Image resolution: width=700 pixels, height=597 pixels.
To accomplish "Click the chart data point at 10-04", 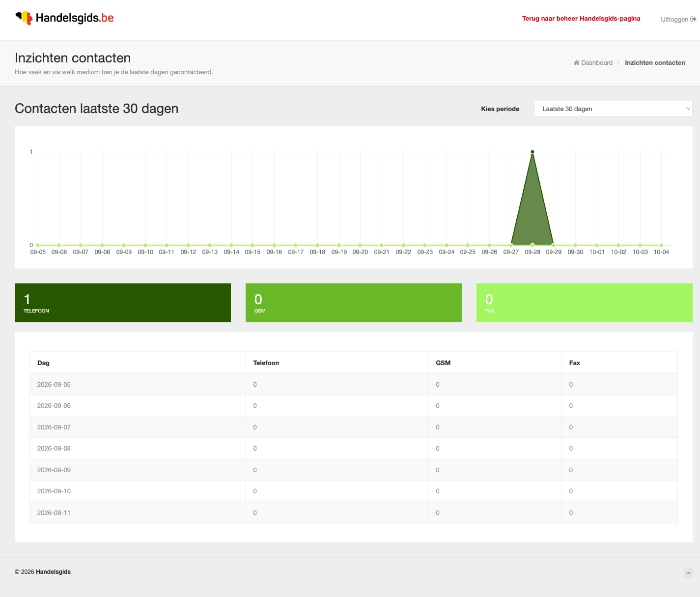I will (661, 245).
